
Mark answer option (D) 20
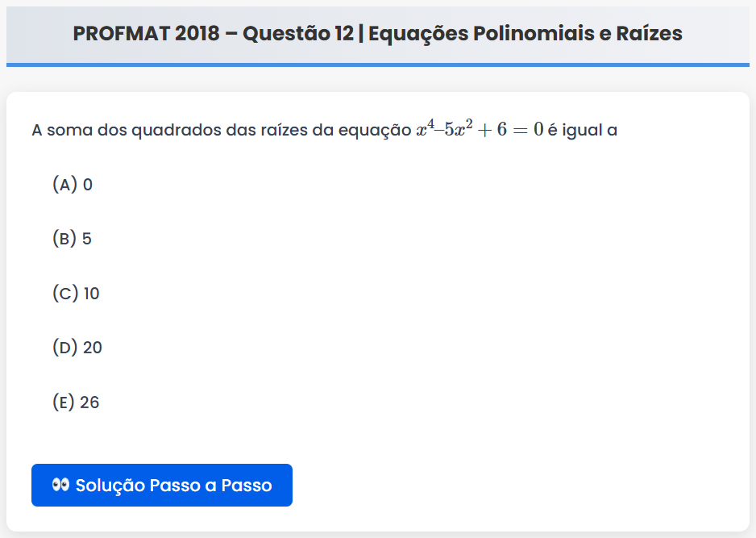pyautogui.click(x=77, y=348)
